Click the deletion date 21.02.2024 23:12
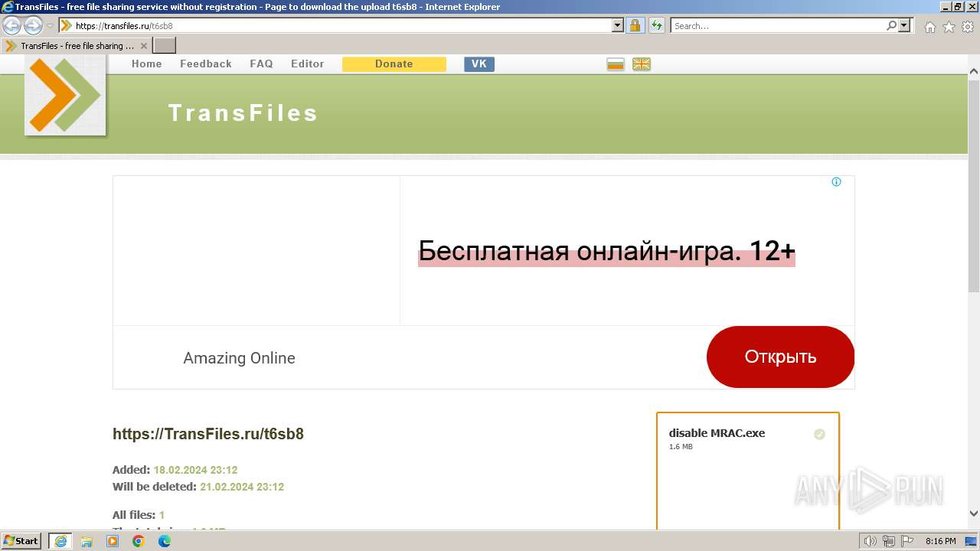980x551 pixels. coord(242,487)
